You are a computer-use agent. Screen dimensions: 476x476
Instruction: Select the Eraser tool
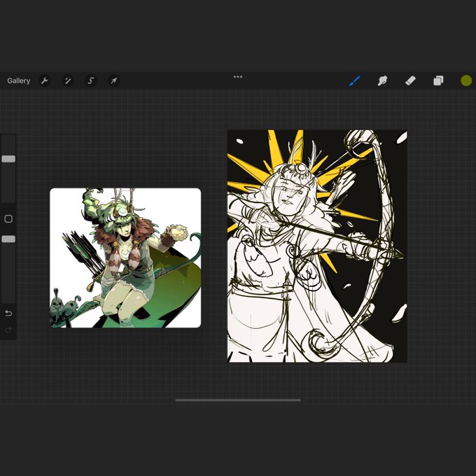tap(410, 80)
